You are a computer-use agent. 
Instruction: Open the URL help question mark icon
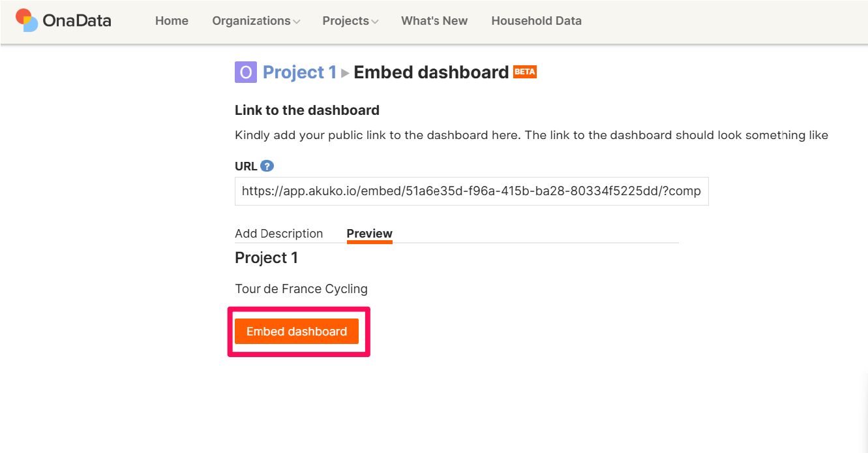click(x=267, y=166)
